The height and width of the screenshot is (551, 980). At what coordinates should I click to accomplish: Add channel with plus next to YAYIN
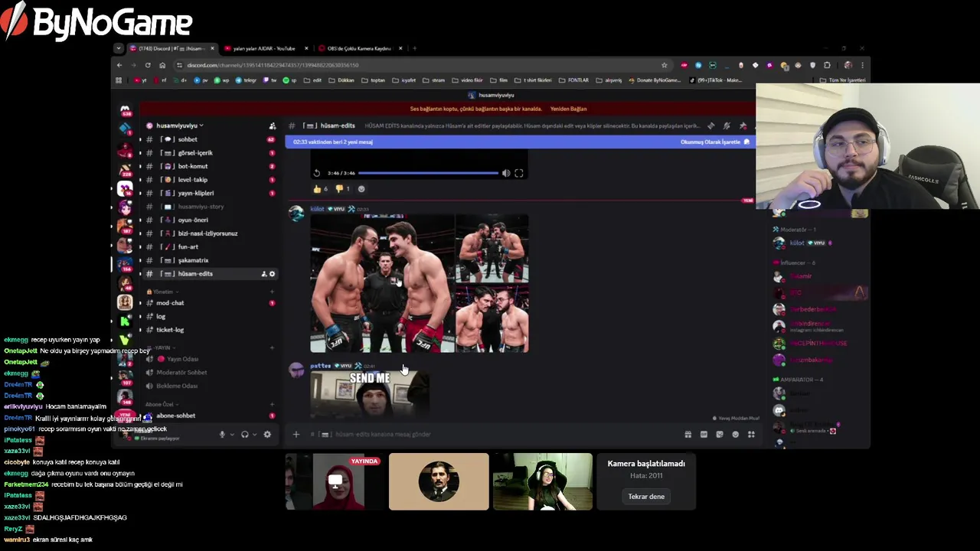[272, 347]
